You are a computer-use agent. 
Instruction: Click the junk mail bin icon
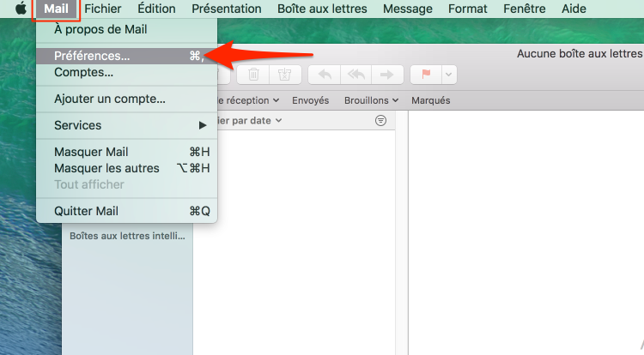pos(284,75)
